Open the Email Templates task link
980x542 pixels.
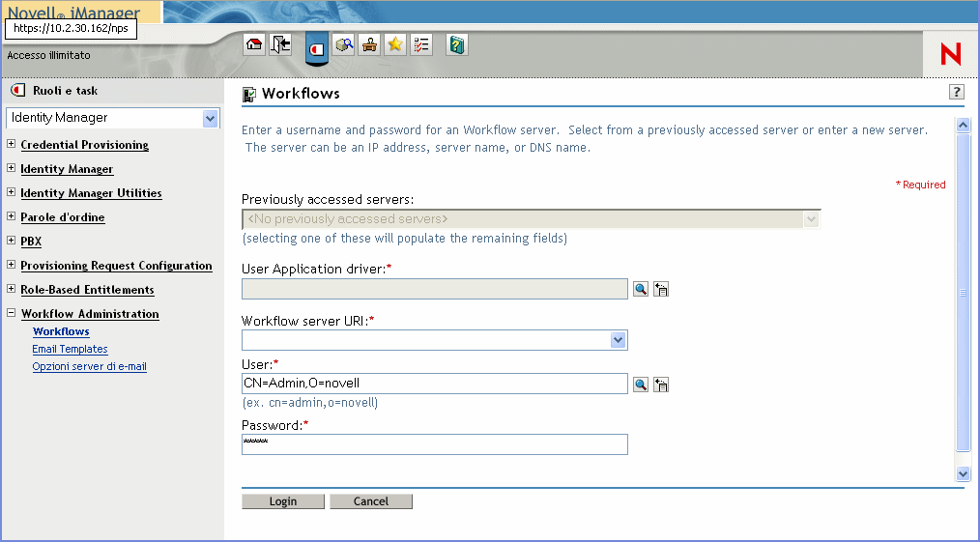click(70, 349)
